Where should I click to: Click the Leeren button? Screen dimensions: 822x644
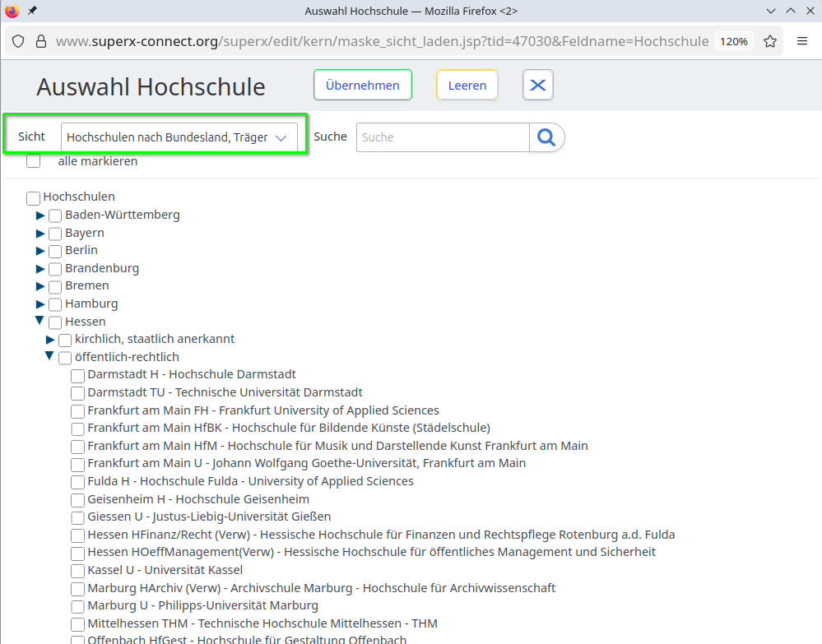coord(467,86)
